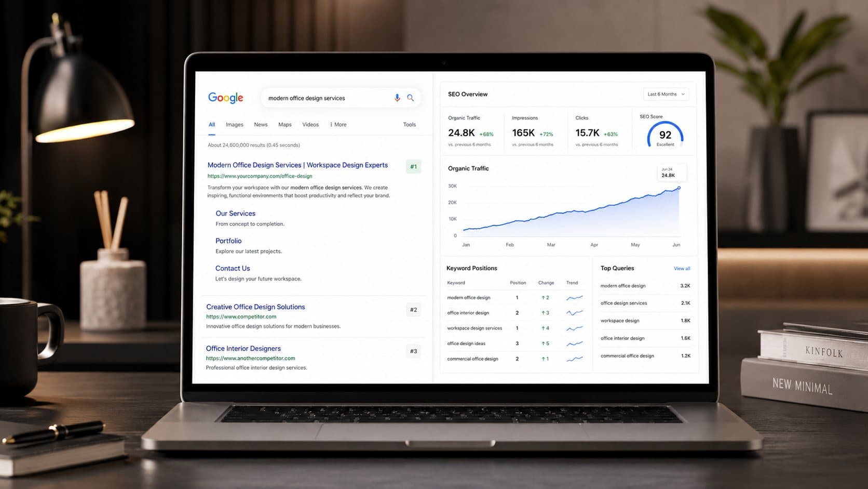Viewport: 868px width, 489px height.
Task: Open the search Tools option
Action: coord(410,125)
